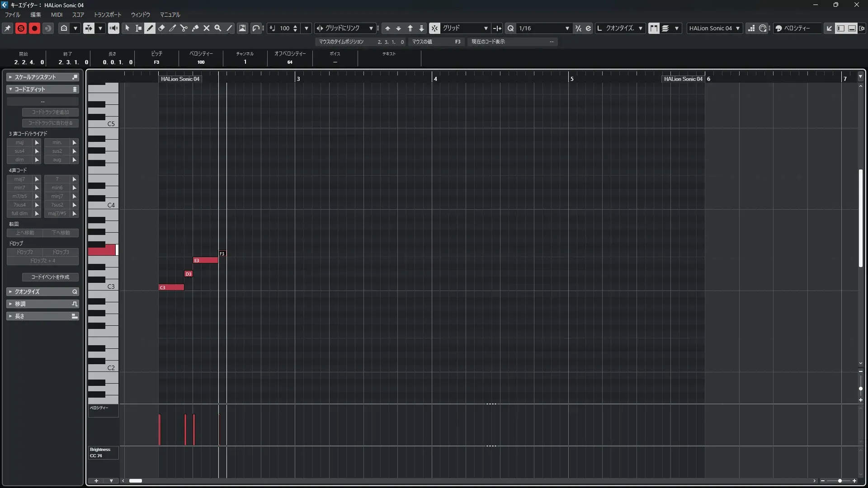The height and width of the screenshot is (488, 868).
Task: Select the Mute (X) tool
Action: click(x=207, y=28)
